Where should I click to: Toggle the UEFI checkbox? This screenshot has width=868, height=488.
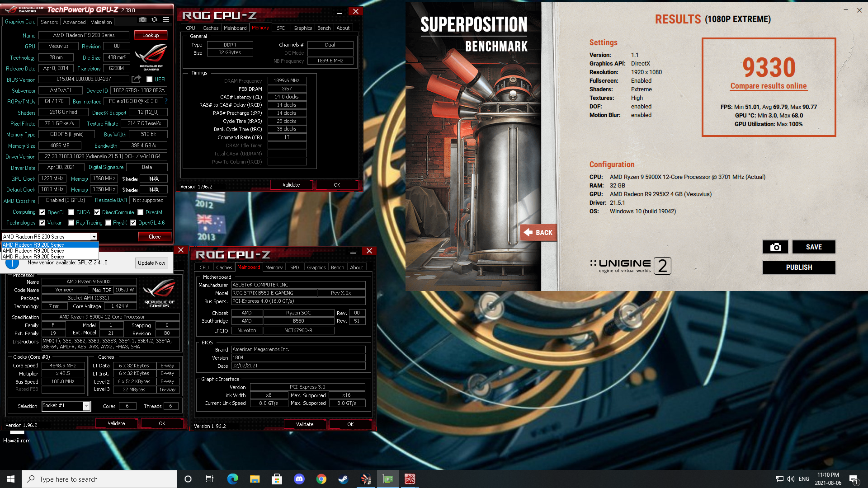(x=150, y=80)
